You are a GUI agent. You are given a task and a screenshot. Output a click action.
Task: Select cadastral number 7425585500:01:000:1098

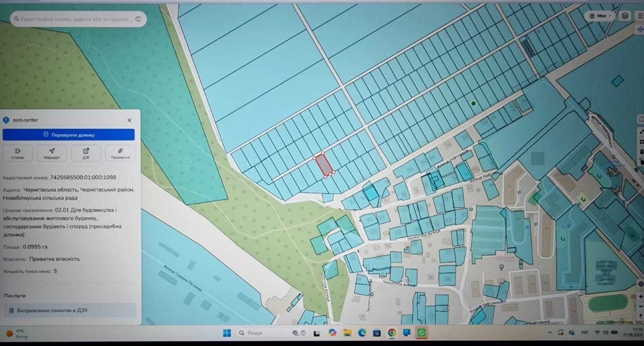tap(83, 178)
